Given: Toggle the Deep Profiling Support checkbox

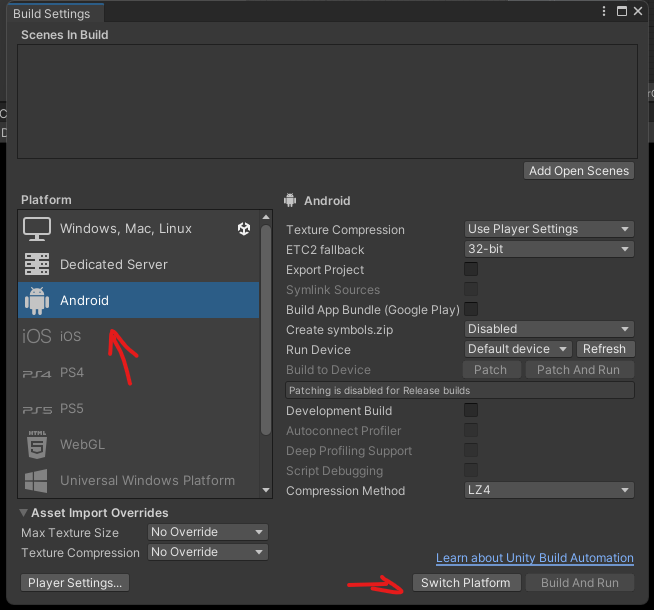Looking at the screenshot, I should (471, 450).
